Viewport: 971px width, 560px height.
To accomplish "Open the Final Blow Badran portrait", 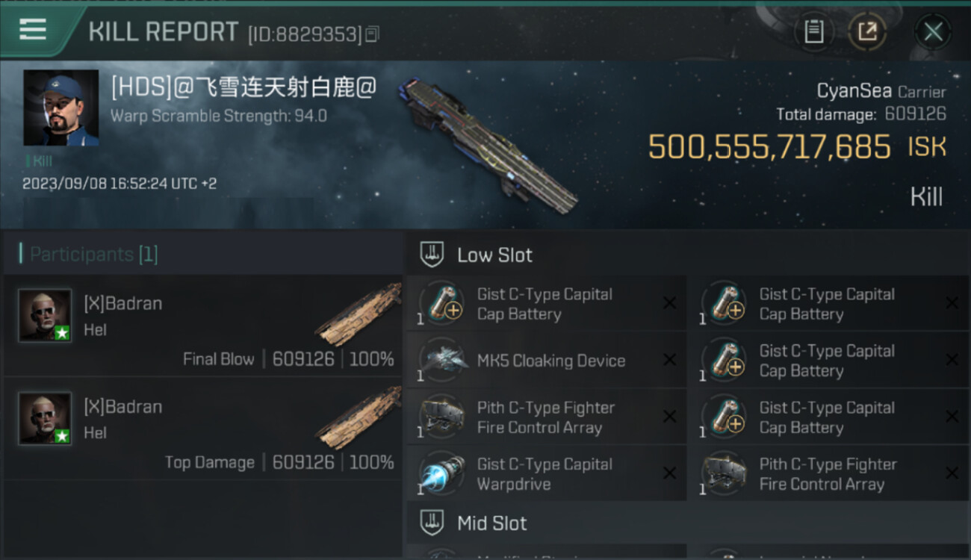I will tap(45, 315).
